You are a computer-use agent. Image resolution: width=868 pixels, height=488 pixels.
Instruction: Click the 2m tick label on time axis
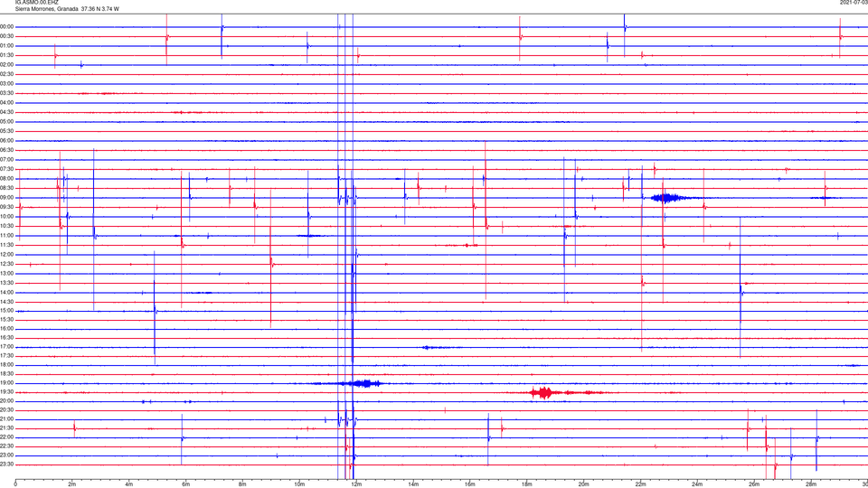72,484
